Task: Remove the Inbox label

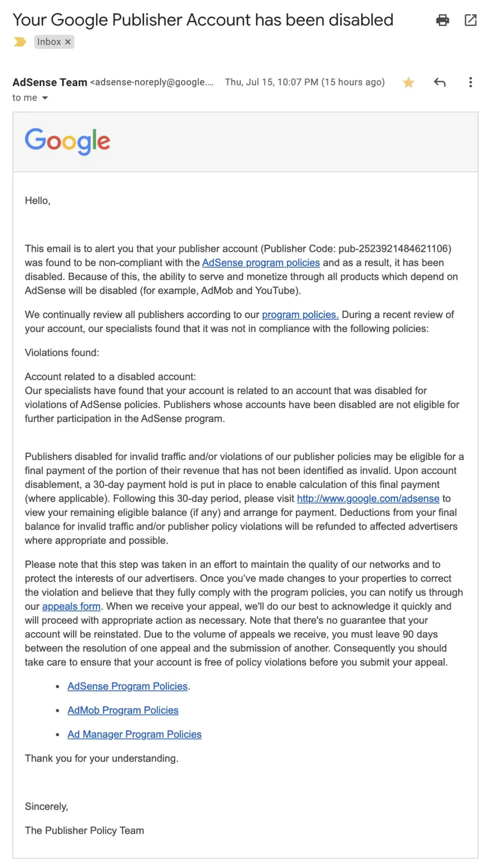Action: 68,42
